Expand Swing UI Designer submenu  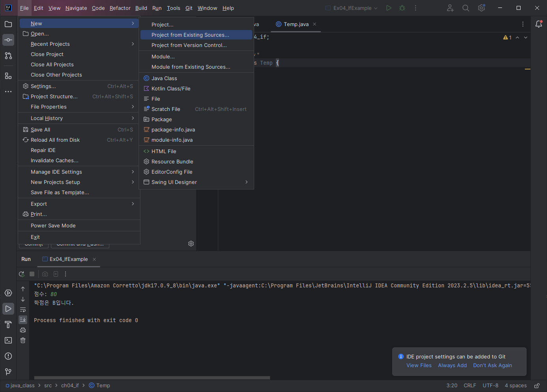(x=196, y=182)
